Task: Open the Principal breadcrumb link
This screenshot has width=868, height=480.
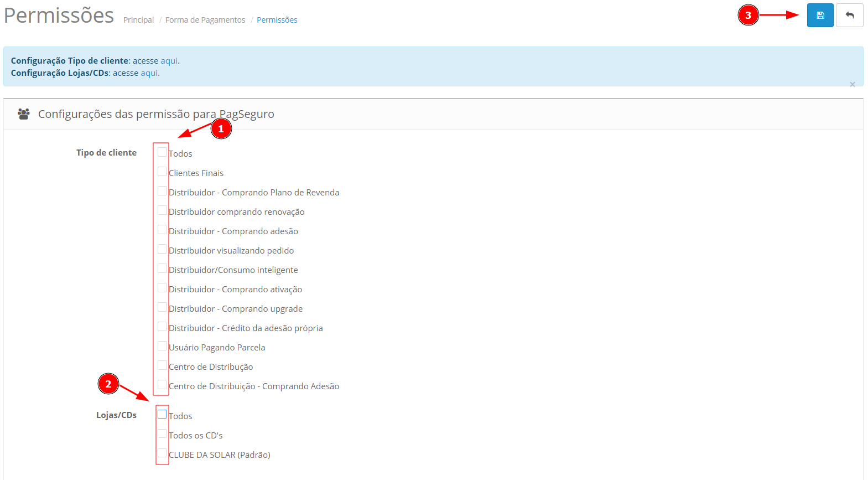Action: 138,20
